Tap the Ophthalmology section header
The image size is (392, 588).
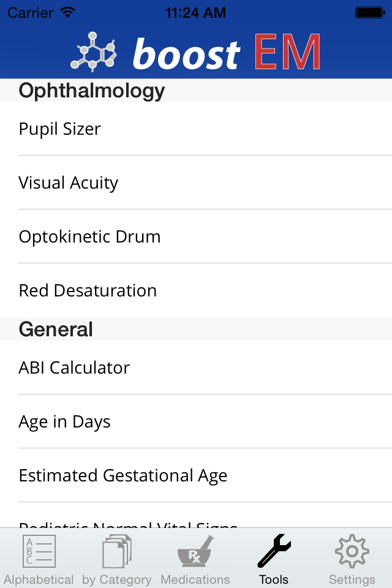tap(92, 91)
